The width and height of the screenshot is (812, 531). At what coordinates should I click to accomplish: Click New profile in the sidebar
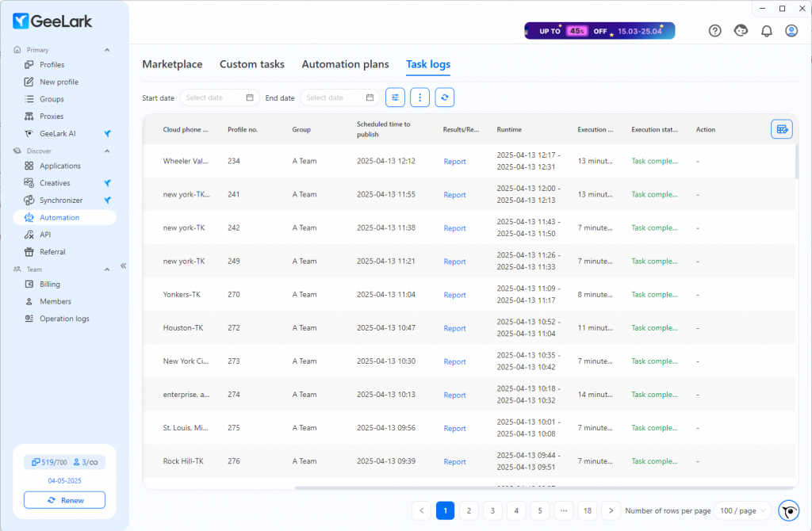pos(59,82)
